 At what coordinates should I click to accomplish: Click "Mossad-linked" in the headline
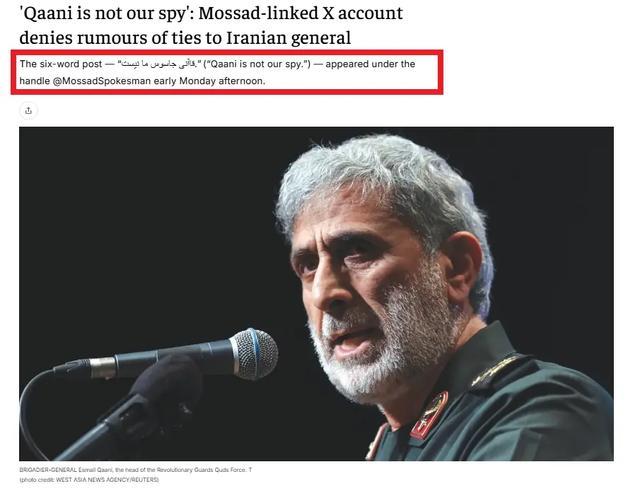257,13
